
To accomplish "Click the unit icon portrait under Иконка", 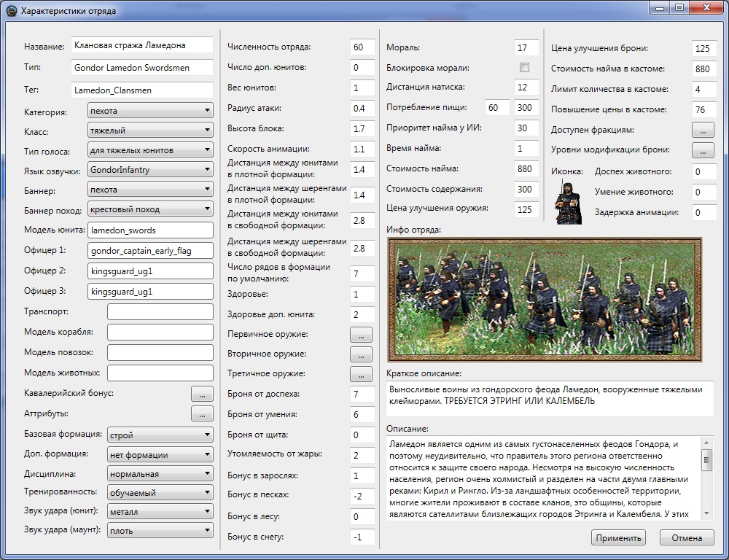I will (568, 203).
